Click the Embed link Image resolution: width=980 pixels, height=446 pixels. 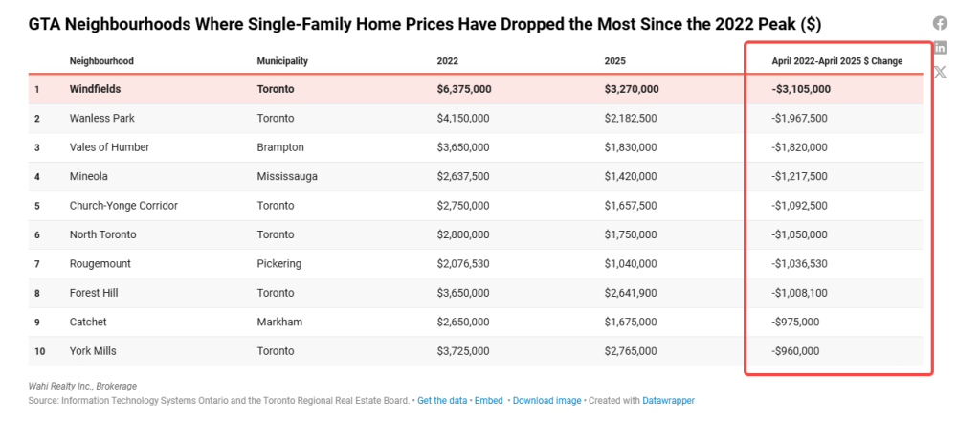pyautogui.click(x=489, y=400)
